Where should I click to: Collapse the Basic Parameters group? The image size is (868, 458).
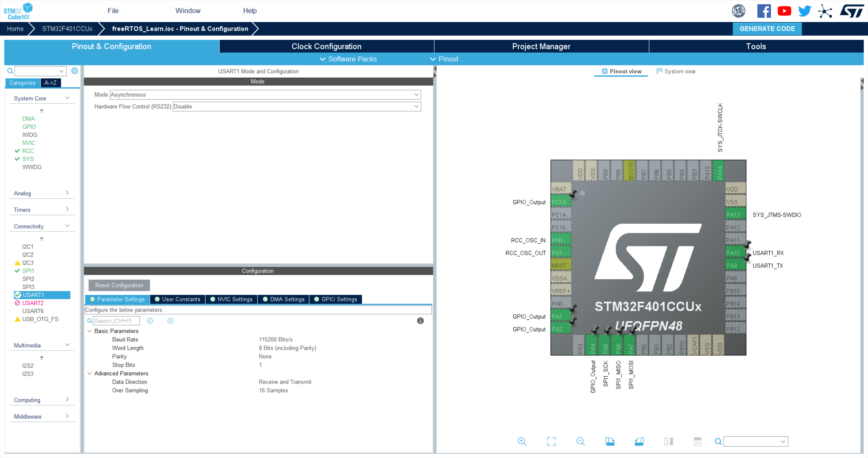coord(90,331)
